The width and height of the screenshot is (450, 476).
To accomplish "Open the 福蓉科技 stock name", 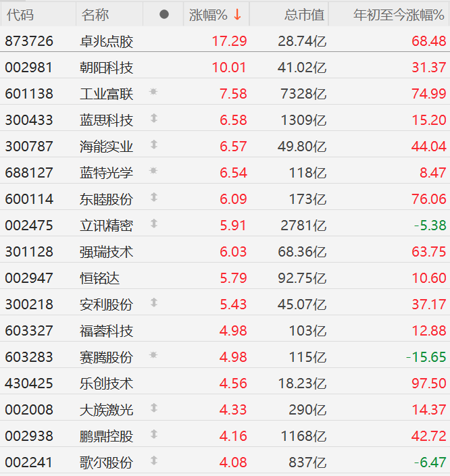I will pyautogui.click(x=106, y=331).
